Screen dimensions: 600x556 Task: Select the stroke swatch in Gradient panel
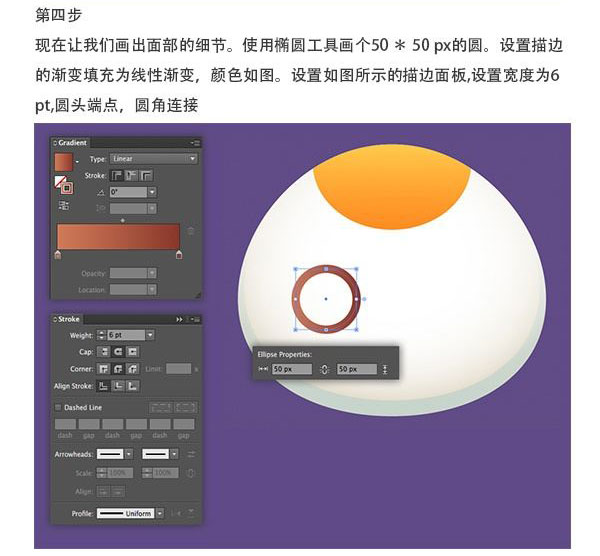click(67, 188)
